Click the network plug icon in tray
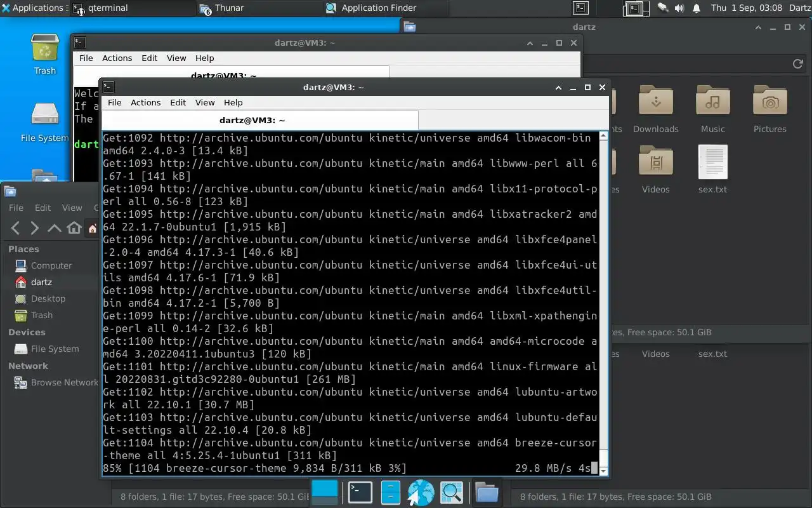The width and height of the screenshot is (812, 508). [663, 8]
